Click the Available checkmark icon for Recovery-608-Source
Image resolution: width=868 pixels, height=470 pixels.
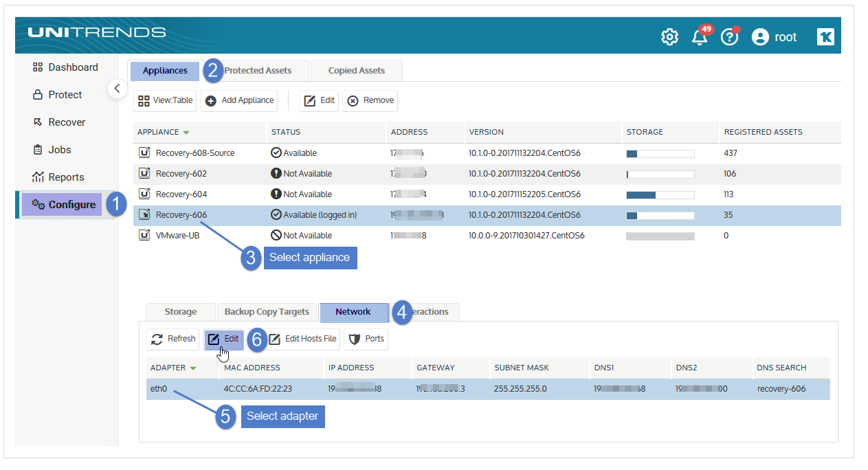click(x=276, y=153)
